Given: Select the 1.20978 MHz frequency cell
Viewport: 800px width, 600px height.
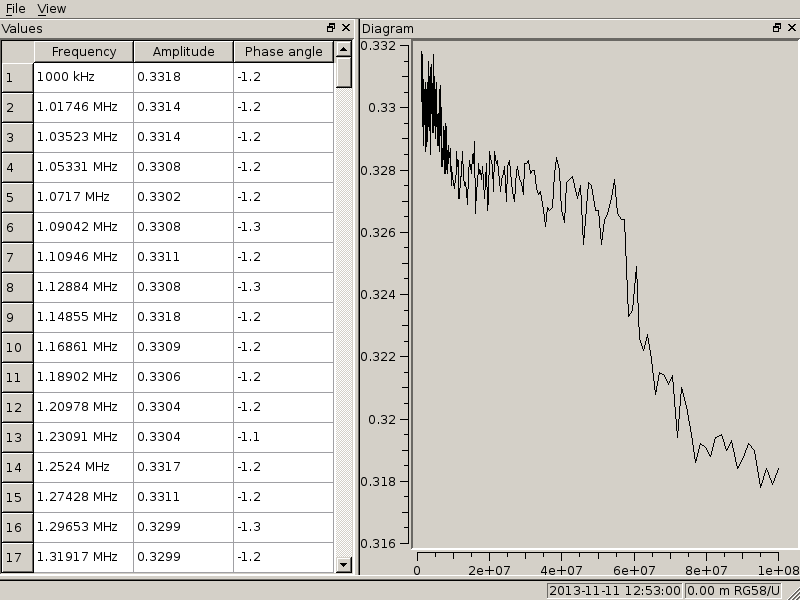Looking at the screenshot, I should coord(84,407).
